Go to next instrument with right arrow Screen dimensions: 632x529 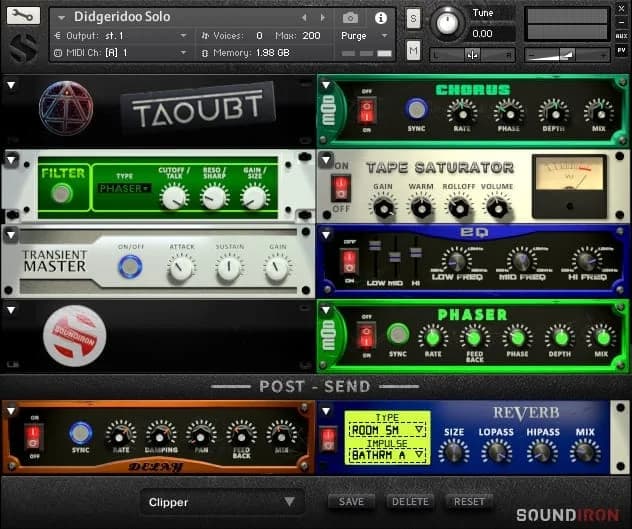click(322, 18)
